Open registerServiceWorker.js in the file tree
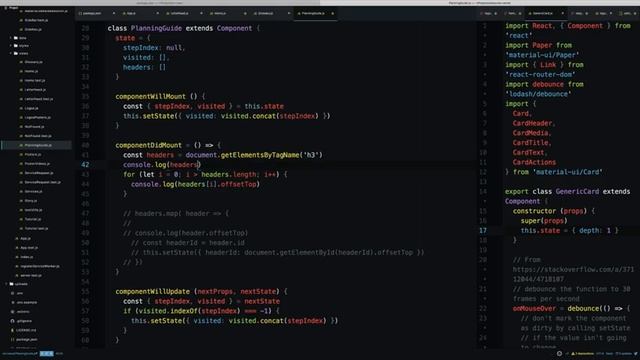 pyautogui.click(x=40, y=266)
